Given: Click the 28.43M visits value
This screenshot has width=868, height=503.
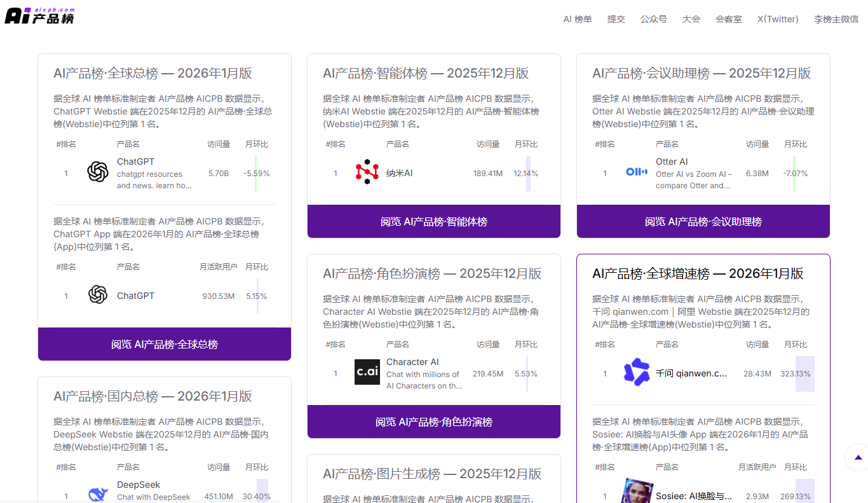Looking at the screenshot, I should pyautogui.click(x=757, y=373).
